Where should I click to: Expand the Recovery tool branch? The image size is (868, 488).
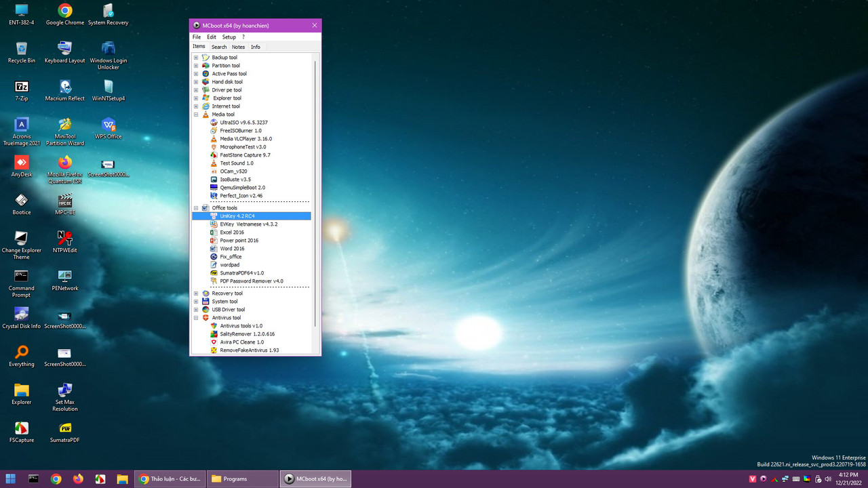[x=196, y=293]
